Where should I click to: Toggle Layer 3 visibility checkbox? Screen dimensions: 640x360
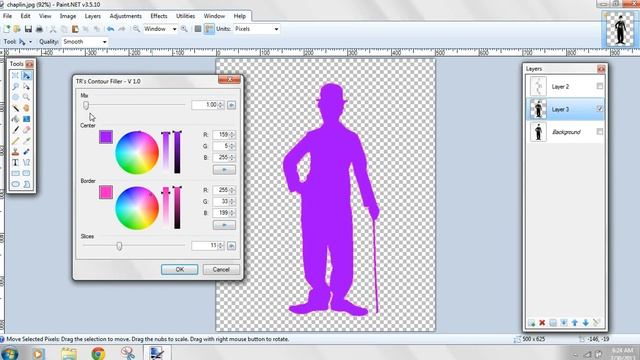pos(600,109)
